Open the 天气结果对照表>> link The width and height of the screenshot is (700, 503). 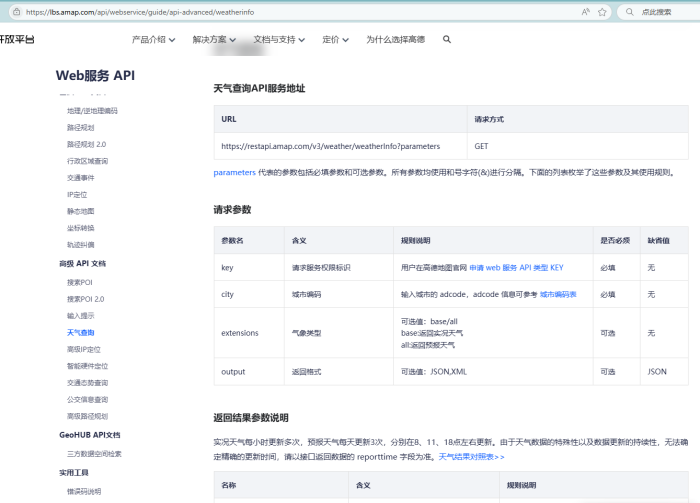click(x=471, y=457)
